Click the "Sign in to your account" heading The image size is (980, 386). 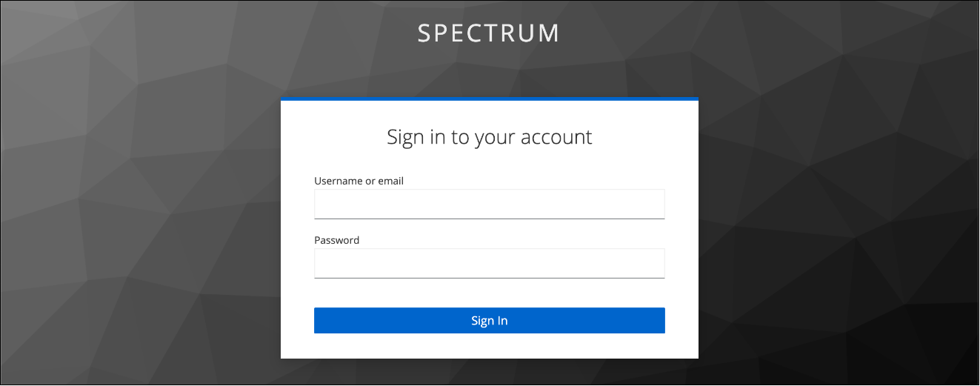[x=489, y=137]
